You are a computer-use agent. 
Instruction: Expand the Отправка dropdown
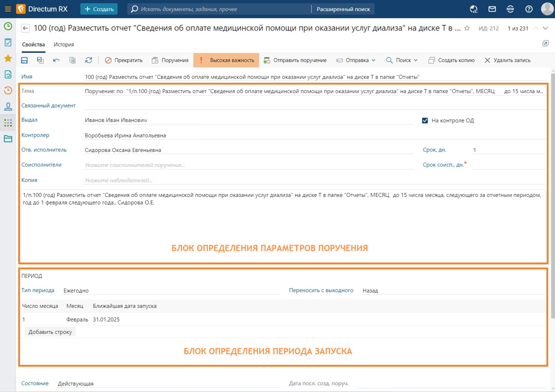coord(356,60)
